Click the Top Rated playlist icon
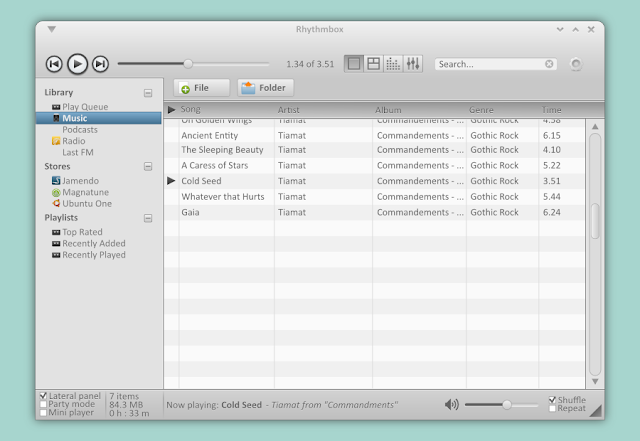 coord(56,232)
